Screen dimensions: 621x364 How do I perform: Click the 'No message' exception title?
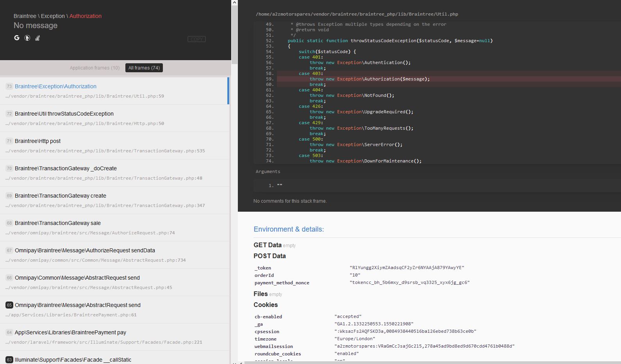[36, 25]
